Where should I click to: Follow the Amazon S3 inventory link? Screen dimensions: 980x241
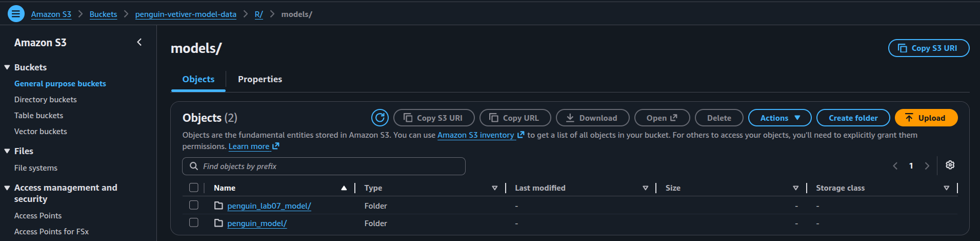click(x=475, y=135)
